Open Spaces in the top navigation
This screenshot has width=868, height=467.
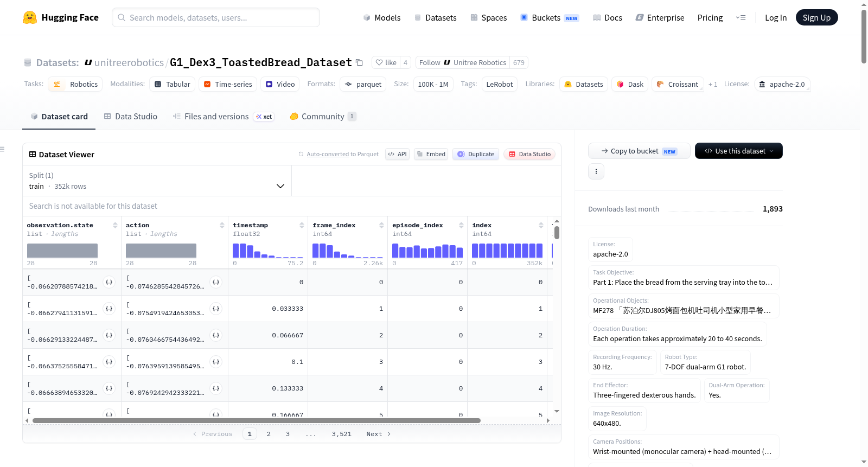click(489, 17)
